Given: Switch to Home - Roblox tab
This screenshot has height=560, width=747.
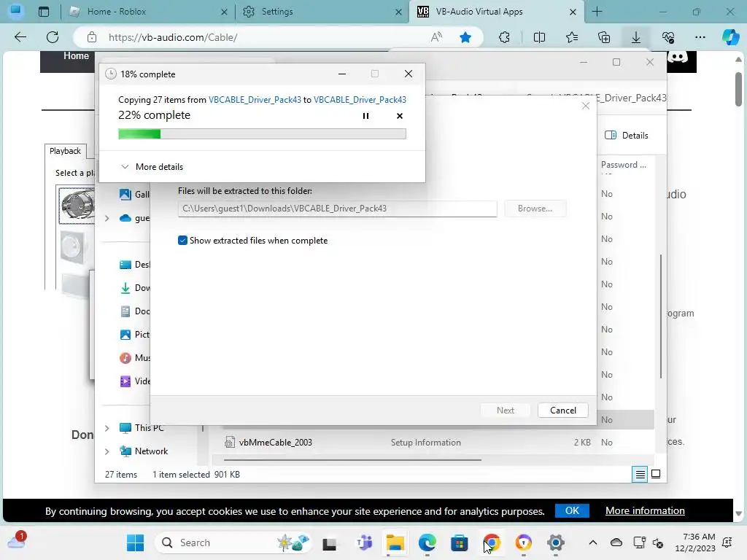Looking at the screenshot, I should click(x=148, y=12).
